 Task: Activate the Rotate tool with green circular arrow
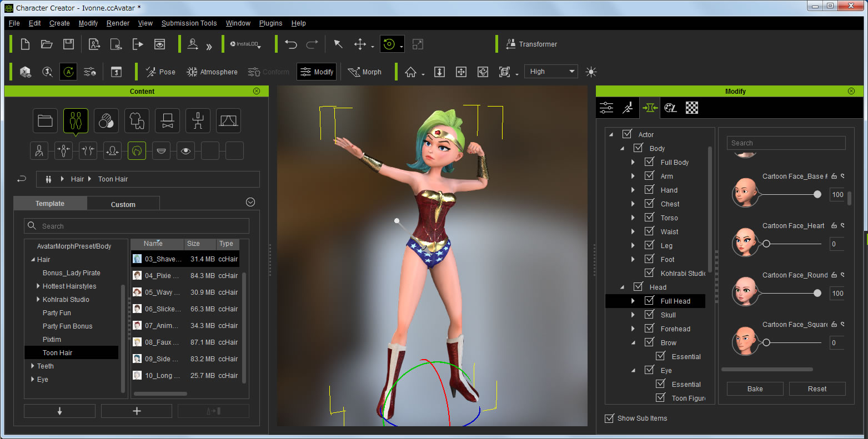[389, 44]
